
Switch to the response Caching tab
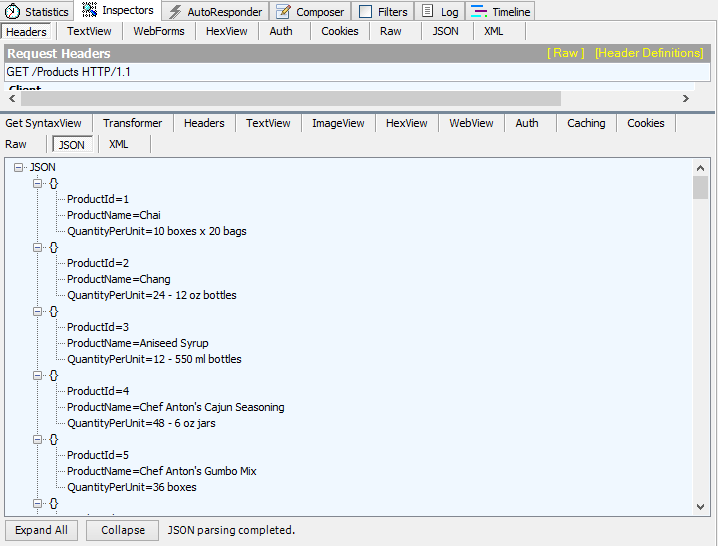[586, 123]
